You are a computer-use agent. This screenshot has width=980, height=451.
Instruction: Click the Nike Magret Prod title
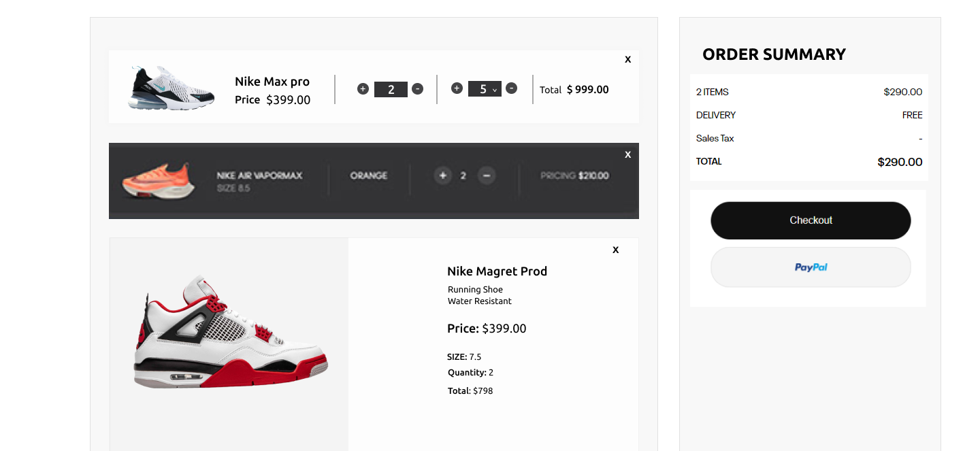click(497, 271)
